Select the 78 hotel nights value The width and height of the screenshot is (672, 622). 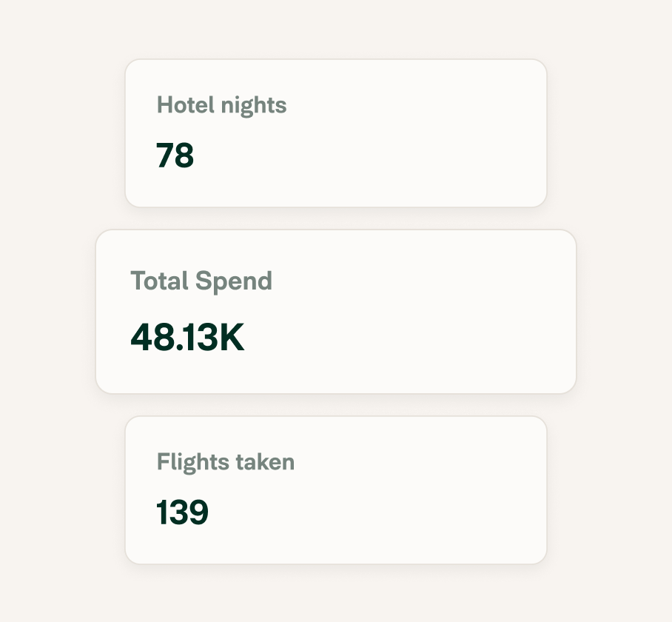[175, 155]
